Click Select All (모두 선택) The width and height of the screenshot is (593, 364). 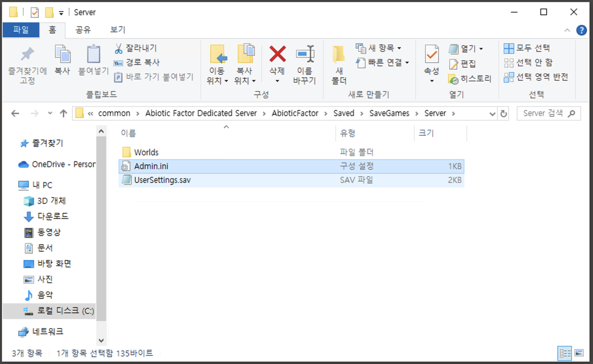pos(527,48)
